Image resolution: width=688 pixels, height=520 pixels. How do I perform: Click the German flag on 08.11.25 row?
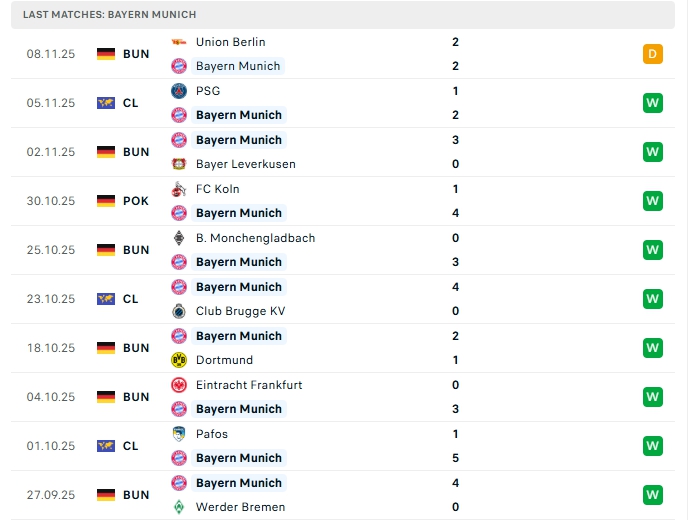click(106, 54)
